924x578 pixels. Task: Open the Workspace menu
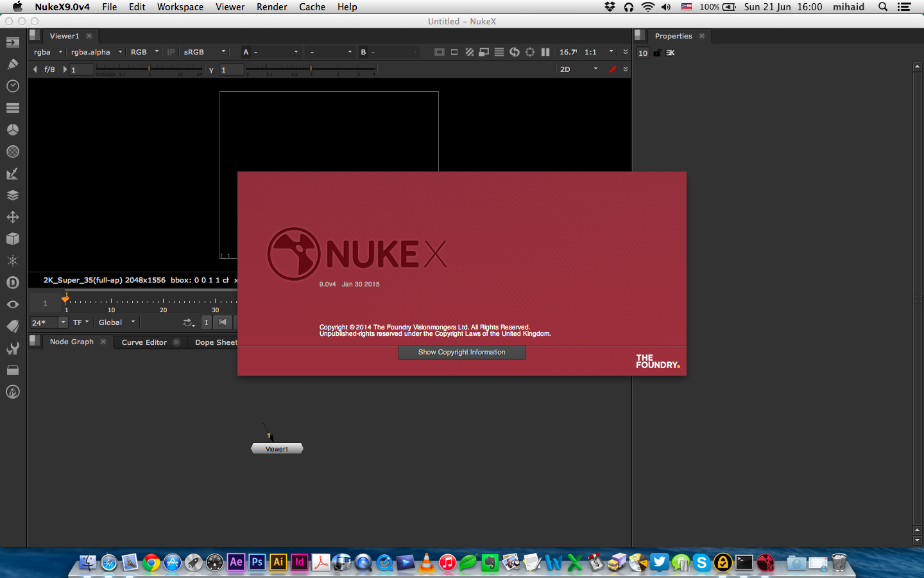click(x=180, y=7)
